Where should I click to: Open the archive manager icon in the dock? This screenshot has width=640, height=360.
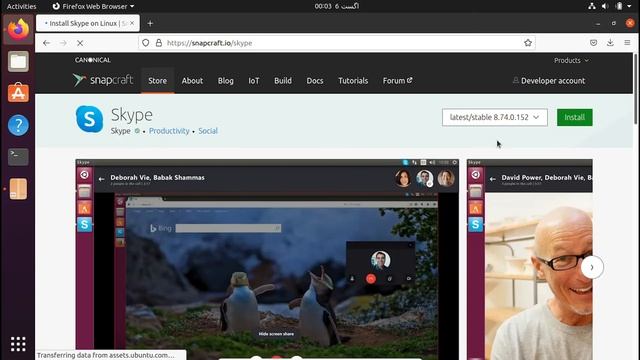(18, 189)
